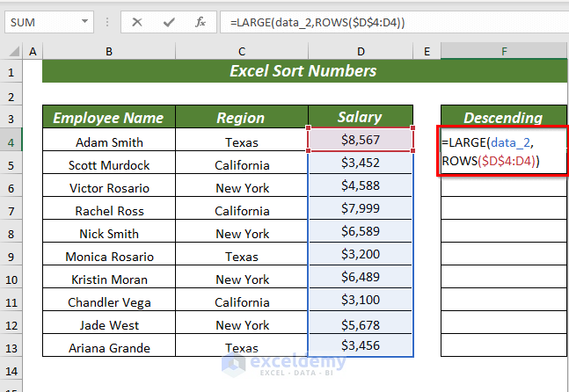Select cell containing Ariana Grande
The width and height of the screenshot is (569, 392).
(109, 348)
